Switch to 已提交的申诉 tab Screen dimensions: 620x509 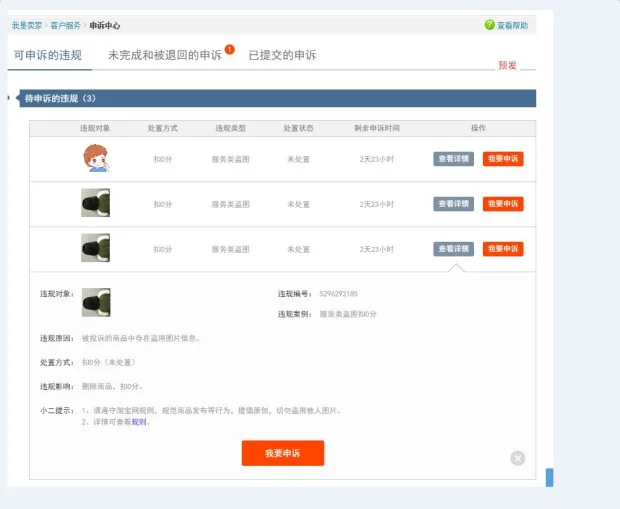(x=282, y=55)
